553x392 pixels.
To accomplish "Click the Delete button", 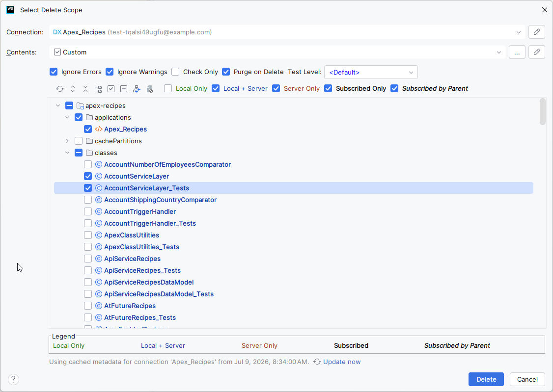I will click(x=486, y=379).
